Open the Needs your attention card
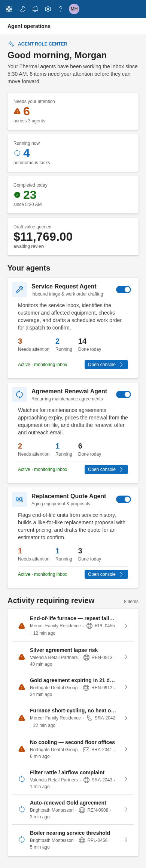The image size is (146, 868). [73, 111]
